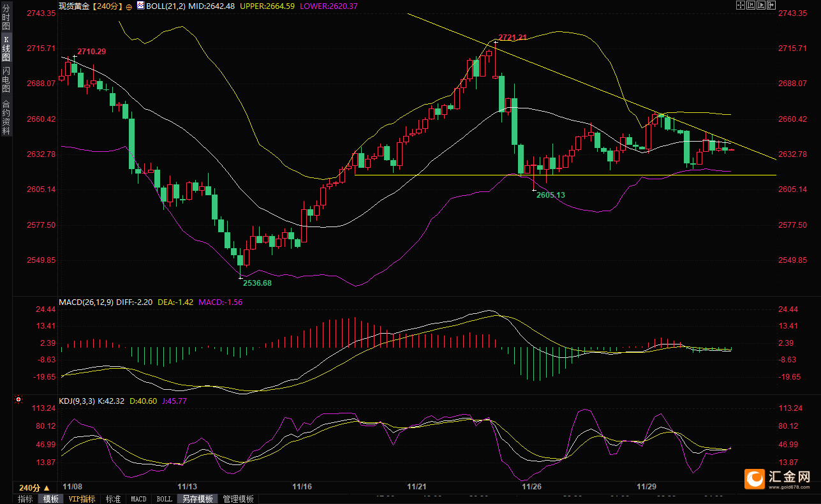Open the VIP指标 tab
This screenshot has height=504, width=821.
(x=82, y=499)
